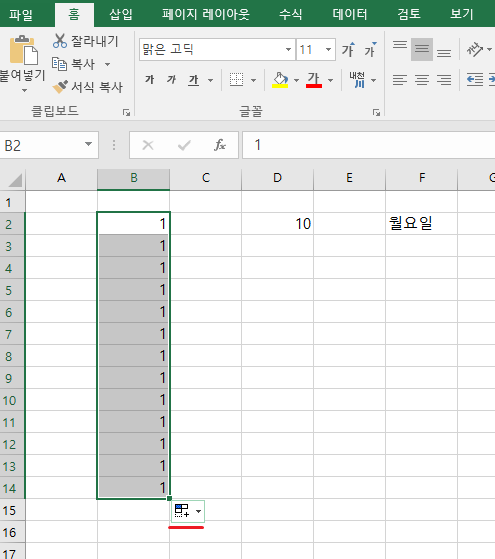Open borders dropdown arrow
The width and height of the screenshot is (495, 559).
[x=254, y=80]
